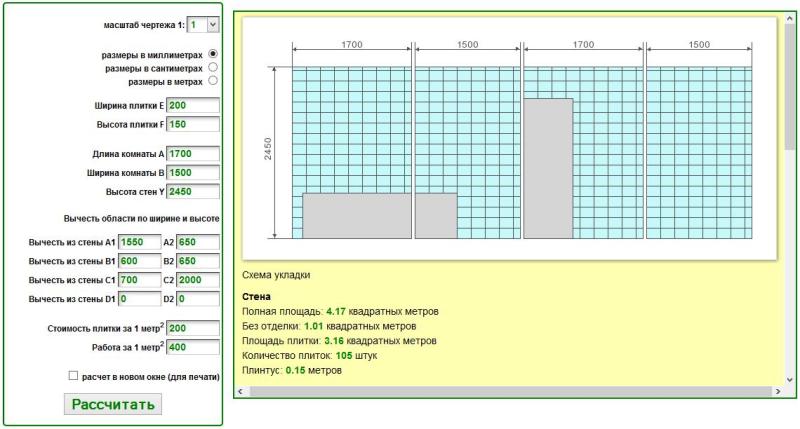Select размеры в миллиметрах radio button

(x=213, y=54)
